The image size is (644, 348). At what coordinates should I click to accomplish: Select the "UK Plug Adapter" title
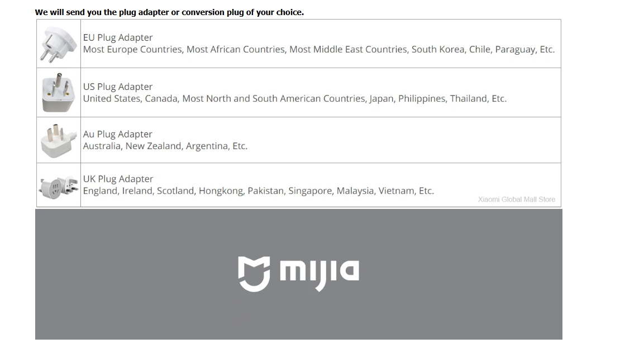(118, 179)
